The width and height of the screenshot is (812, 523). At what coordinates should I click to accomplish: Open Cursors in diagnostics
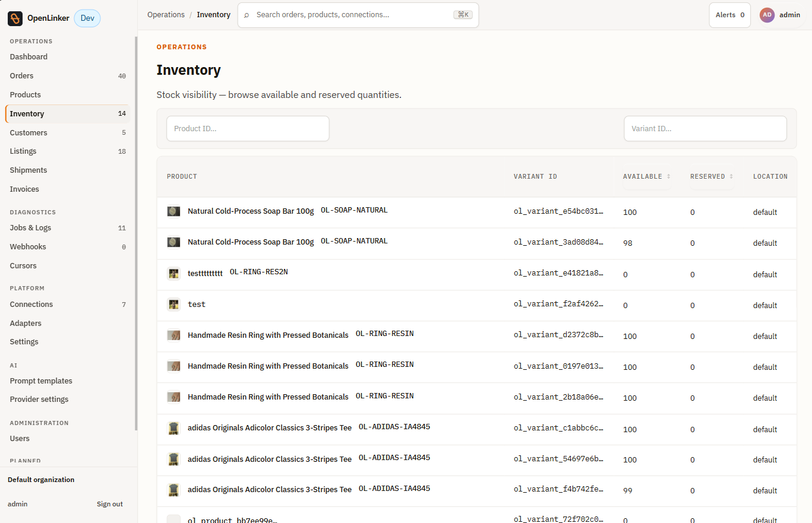click(x=68, y=266)
